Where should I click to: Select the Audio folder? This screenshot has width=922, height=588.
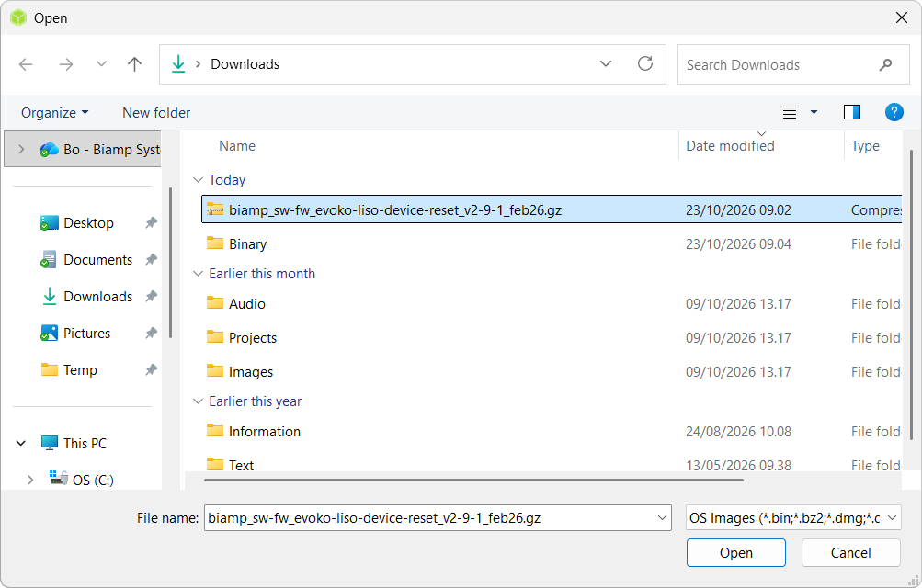pyautogui.click(x=552, y=304)
